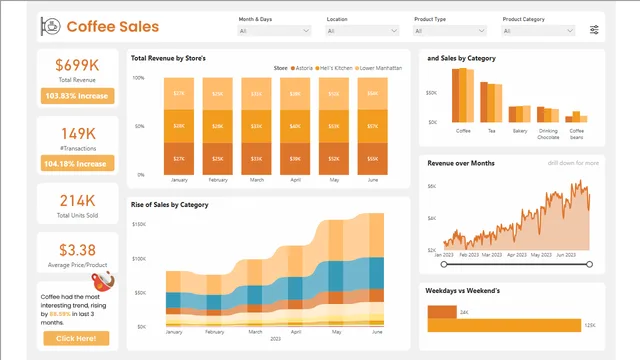Click the spilled coffee cup illustration
Image resolution: width=640 pixels, height=360 pixels.
(x=103, y=281)
